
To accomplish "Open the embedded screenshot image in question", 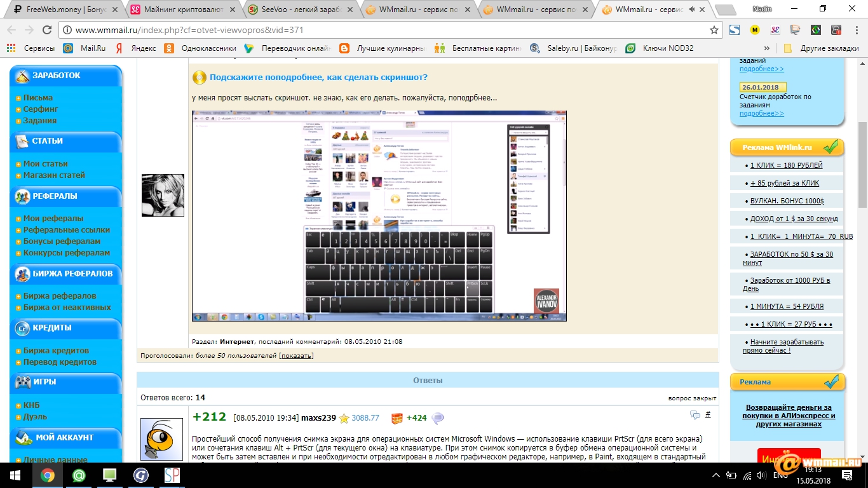I will [x=379, y=216].
